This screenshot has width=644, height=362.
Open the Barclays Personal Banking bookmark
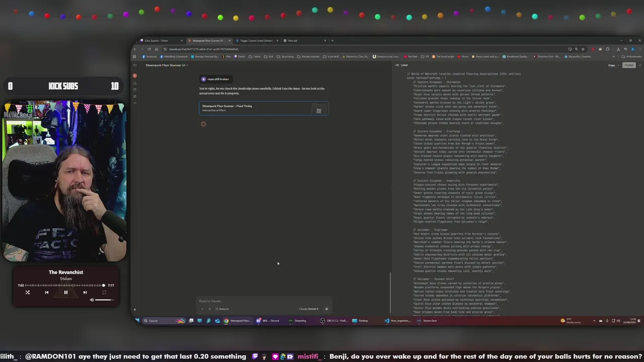[x=205, y=56]
